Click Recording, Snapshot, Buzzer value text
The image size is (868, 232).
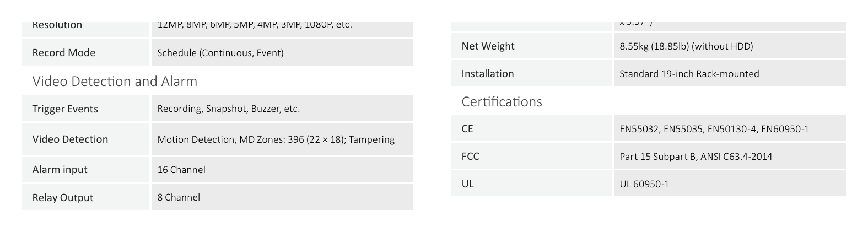coord(229,109)
